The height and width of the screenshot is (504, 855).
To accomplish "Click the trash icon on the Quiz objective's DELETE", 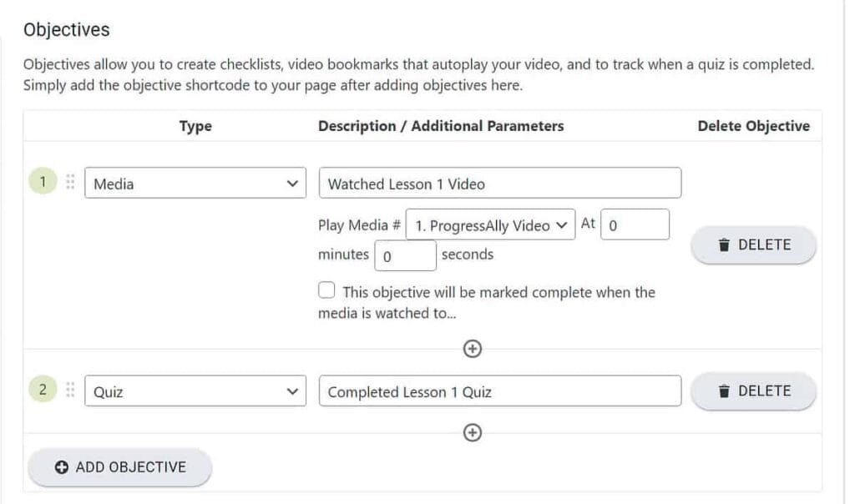I will tap(726, 391).
